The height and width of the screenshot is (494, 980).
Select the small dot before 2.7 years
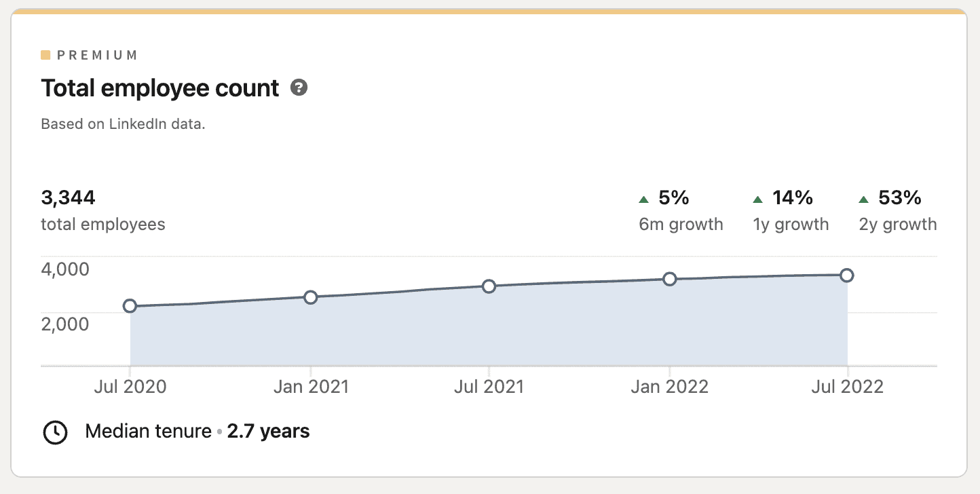tap(219, 432)
